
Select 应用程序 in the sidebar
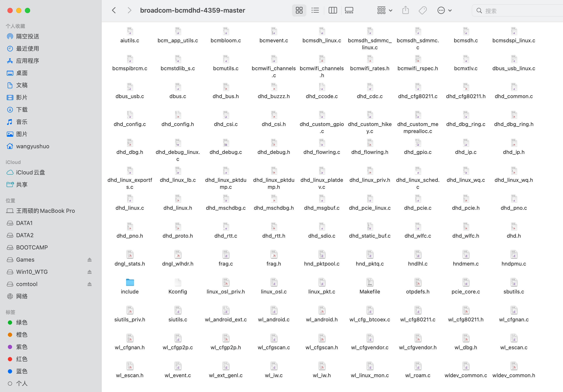coord(27,61)
